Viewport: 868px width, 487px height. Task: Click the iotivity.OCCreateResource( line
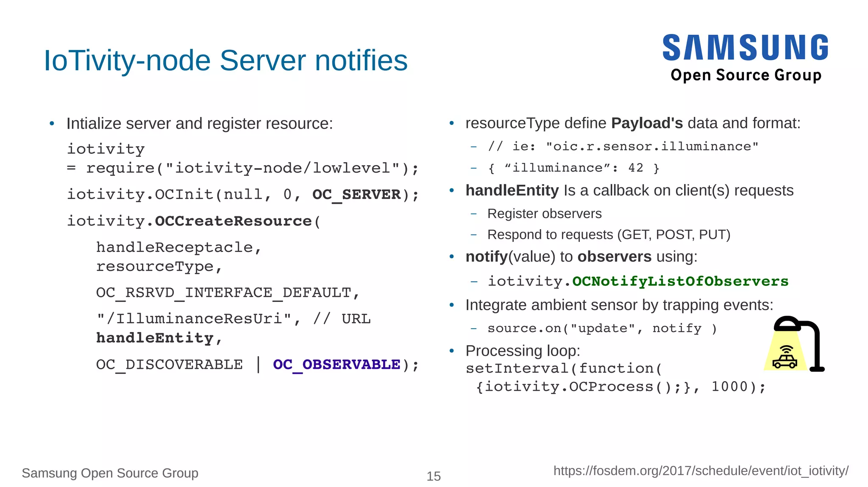coord(194,221)
